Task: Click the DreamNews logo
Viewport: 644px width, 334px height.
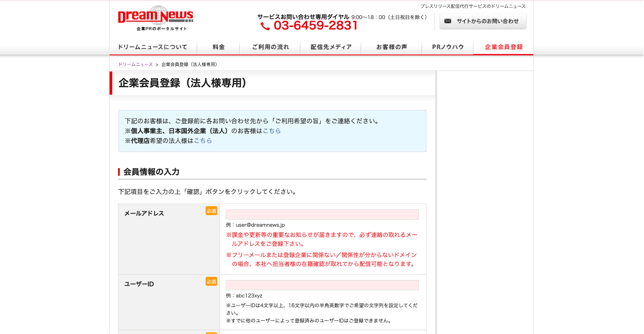Action: point(156,18)
